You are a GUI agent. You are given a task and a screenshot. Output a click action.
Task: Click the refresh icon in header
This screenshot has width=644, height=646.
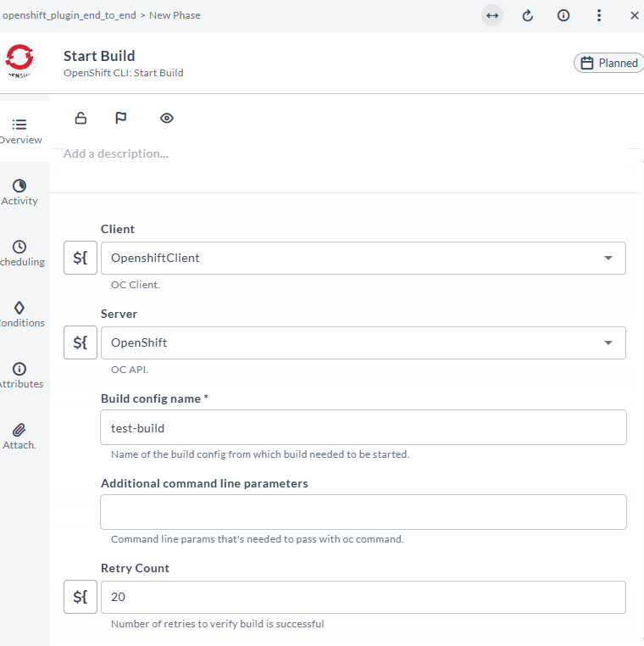click(527, 15)
